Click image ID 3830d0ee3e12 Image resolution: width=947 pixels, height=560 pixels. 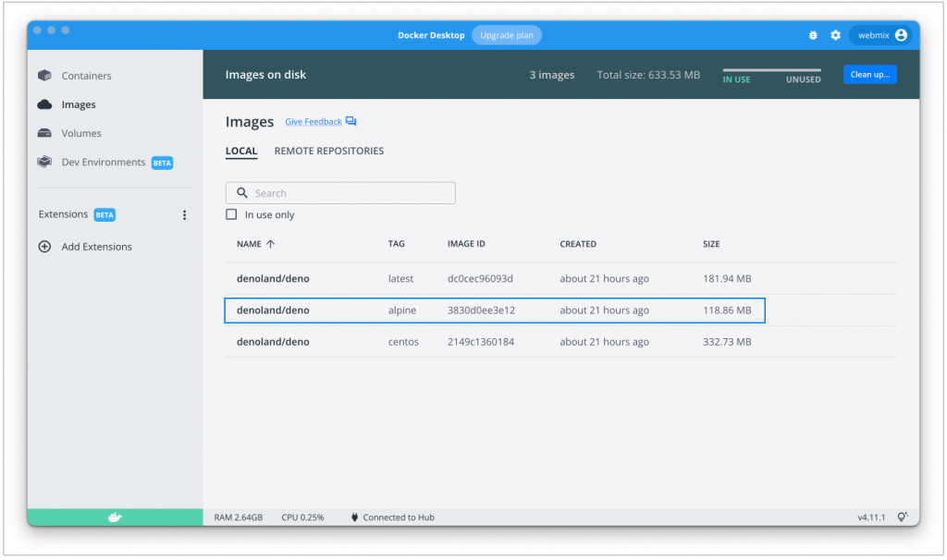coord(481,310)
